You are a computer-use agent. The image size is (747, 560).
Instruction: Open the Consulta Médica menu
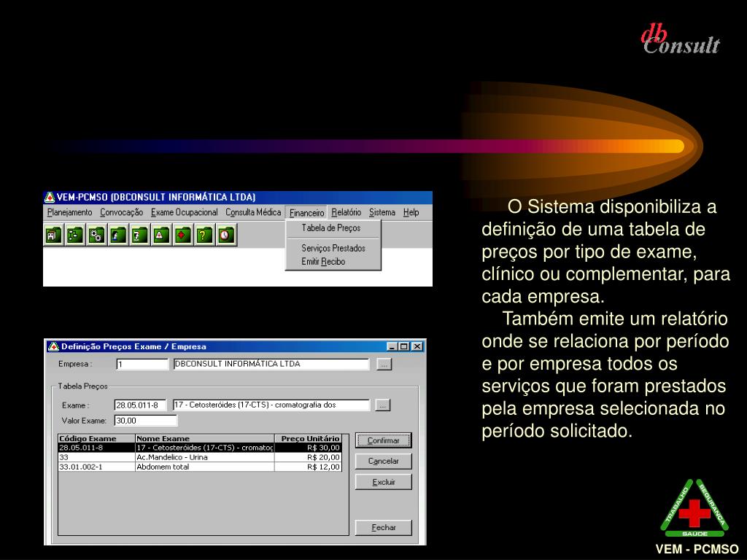click(x=253, y=212)
